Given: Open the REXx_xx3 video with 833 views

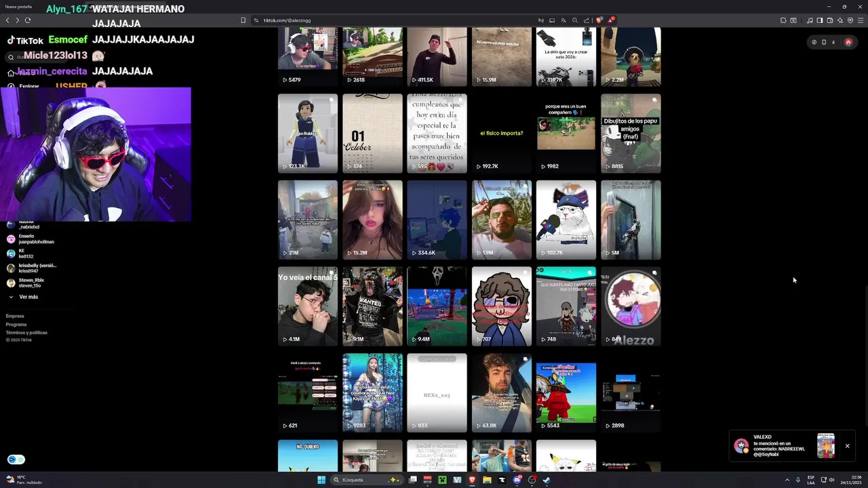Looking at the screenshot, I should [x=437, y=392].
